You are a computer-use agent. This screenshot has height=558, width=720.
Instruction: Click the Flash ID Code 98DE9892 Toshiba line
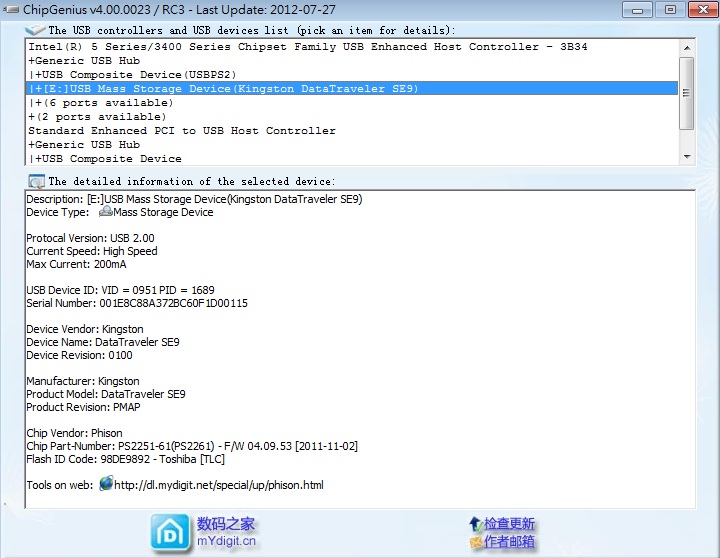[125, 459]
